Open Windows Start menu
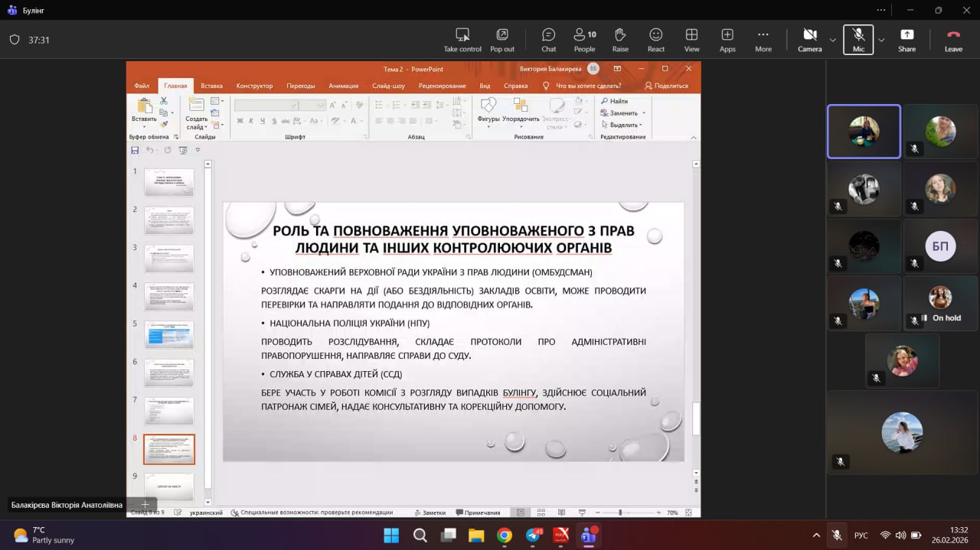The image size is (980, 550). coord(390,535)
